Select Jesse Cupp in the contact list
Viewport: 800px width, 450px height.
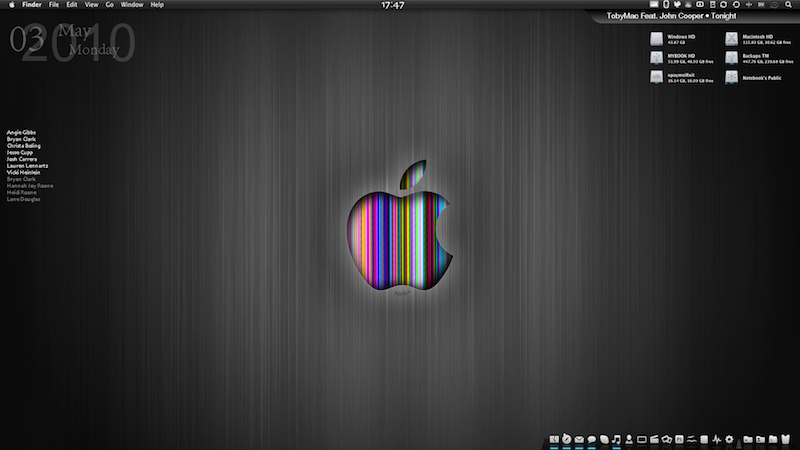coord(20,153)
